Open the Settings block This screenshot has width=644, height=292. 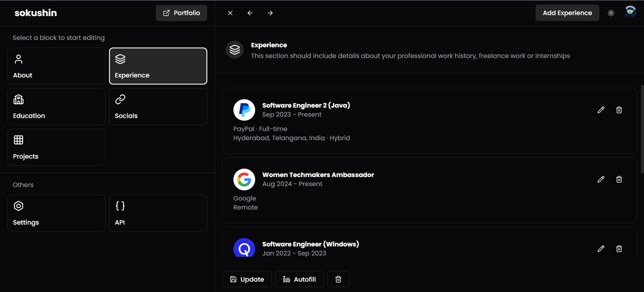coord(56,213)
